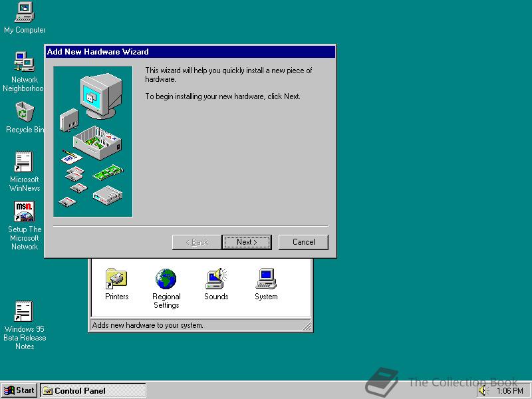Cancel the Add New Hardware Wizard
The image size is (532, 399).
[x=303, y=242]
